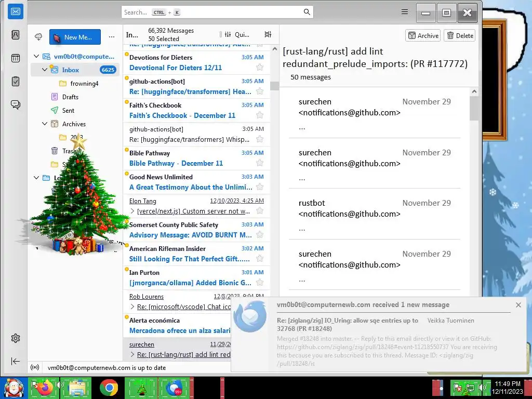The width and height of the screenshot is (532, 399).
Task: Open the Tasks space
Action: 16,82
